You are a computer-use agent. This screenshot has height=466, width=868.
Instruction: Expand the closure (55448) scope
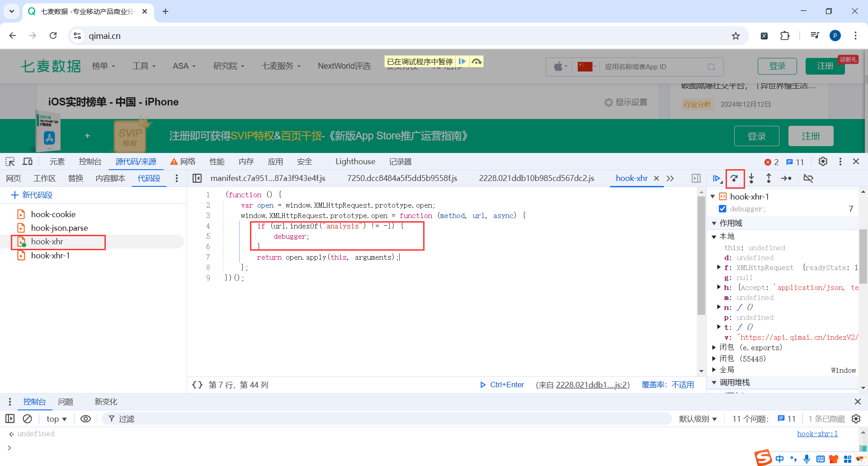tap(714, 358)
